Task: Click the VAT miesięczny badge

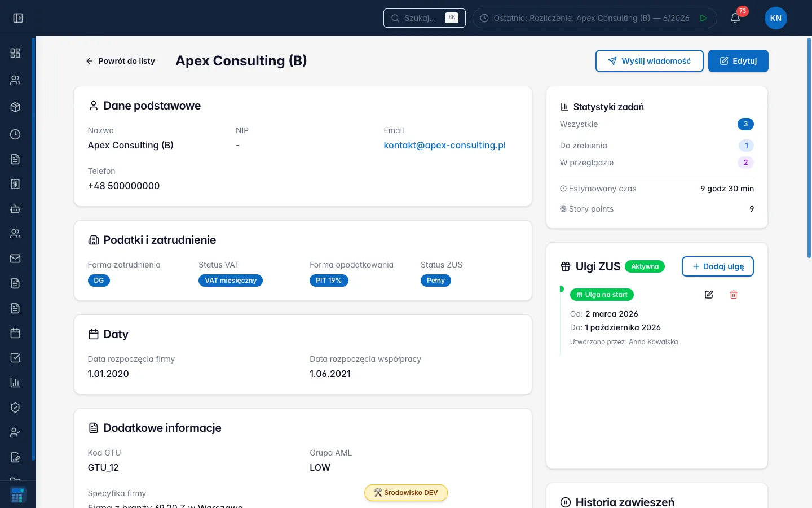Action: (x=231, y=281)
